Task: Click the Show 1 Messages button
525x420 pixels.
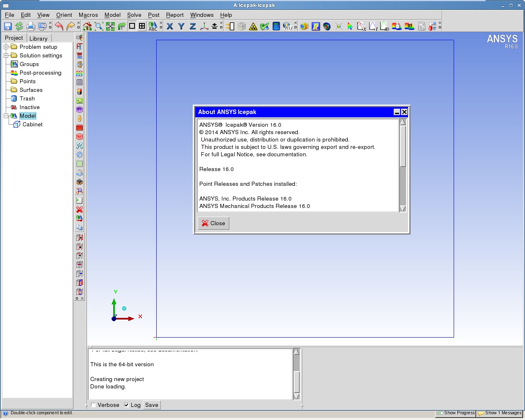Action: (x=500, y=413)
